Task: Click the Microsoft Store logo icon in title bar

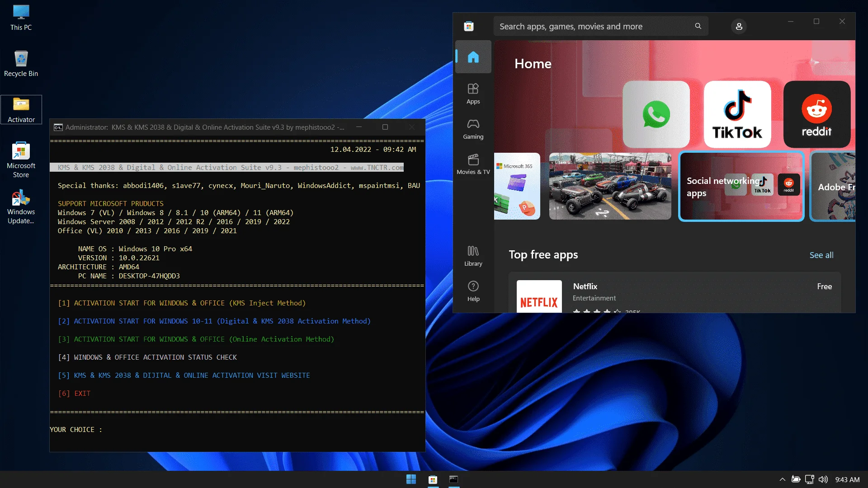Action: click(469, 26)
